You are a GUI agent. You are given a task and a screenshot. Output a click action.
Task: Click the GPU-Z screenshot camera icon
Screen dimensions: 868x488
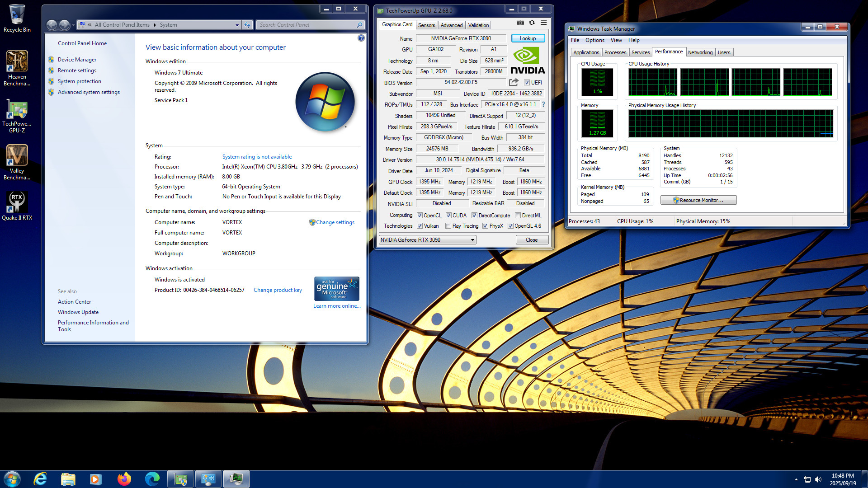pos(520,23)
